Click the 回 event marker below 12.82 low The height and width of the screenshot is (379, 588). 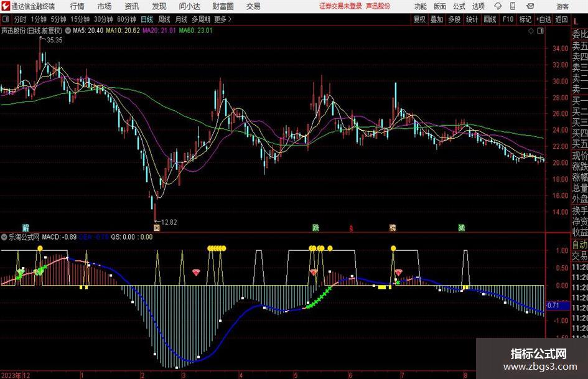click(157, 228)
